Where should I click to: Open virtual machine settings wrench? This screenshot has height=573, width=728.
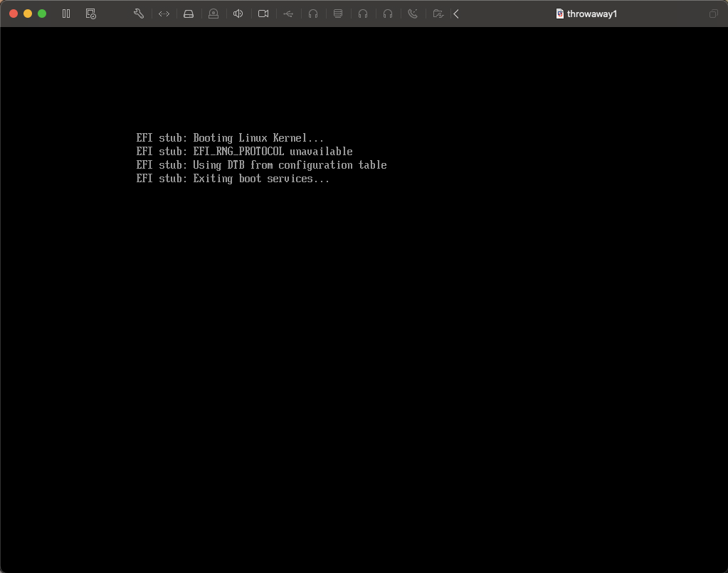pyautogui.click(x=139, y=14)
